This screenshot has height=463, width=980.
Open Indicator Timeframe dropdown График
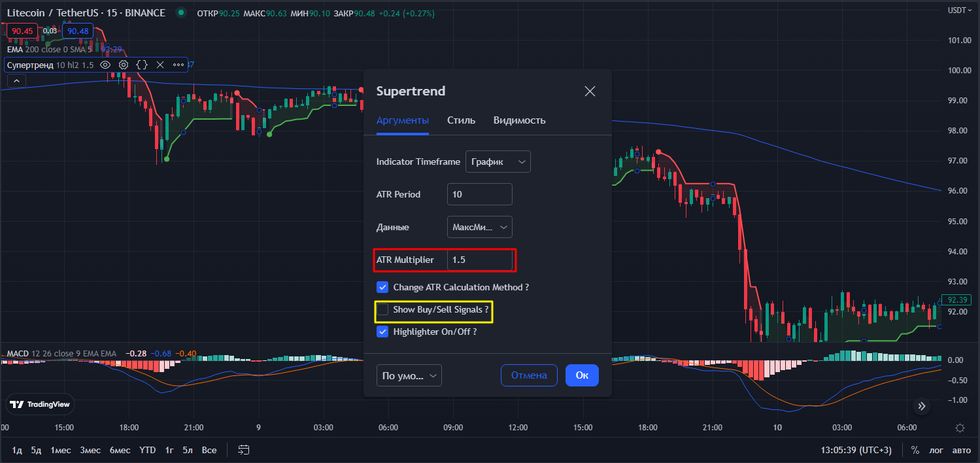click(498, 162)
